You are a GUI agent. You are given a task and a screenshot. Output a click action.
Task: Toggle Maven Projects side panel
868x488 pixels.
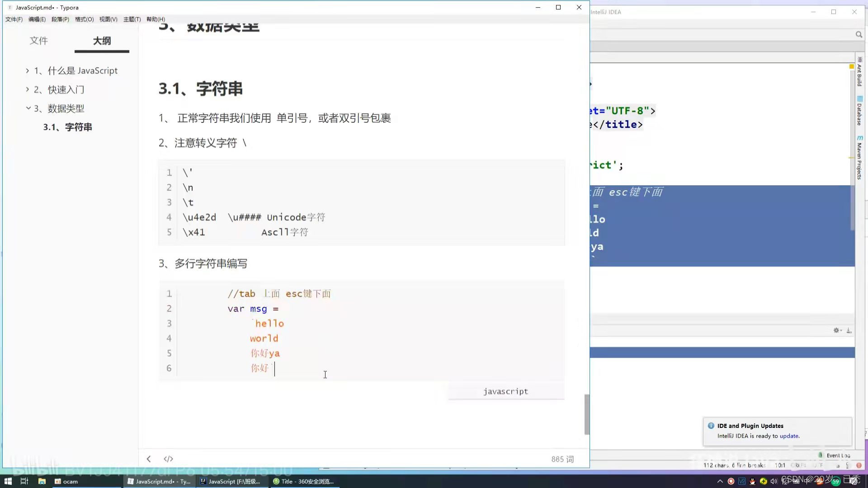point(859,158)
